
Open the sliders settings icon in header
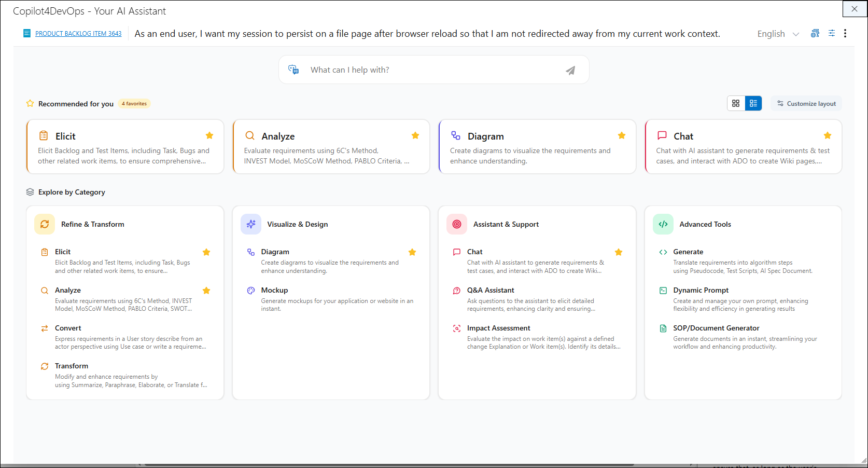pos(831,33)
